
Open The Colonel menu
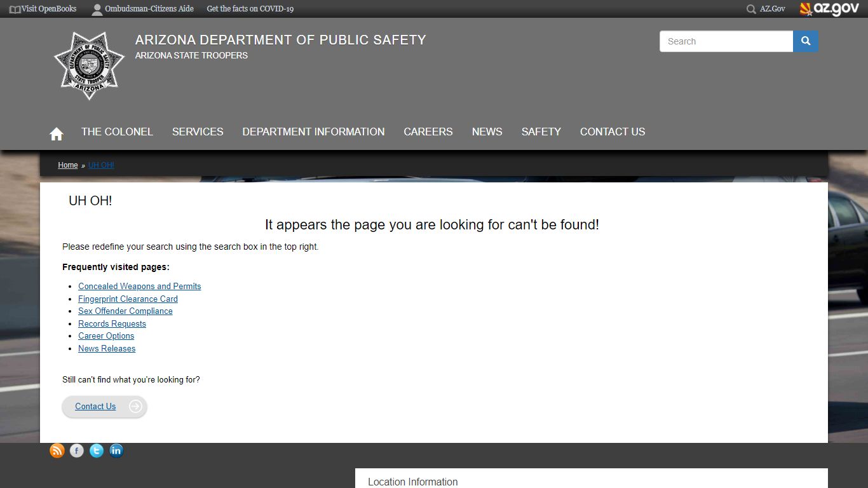pyautogui.click(x=117, y=132)
